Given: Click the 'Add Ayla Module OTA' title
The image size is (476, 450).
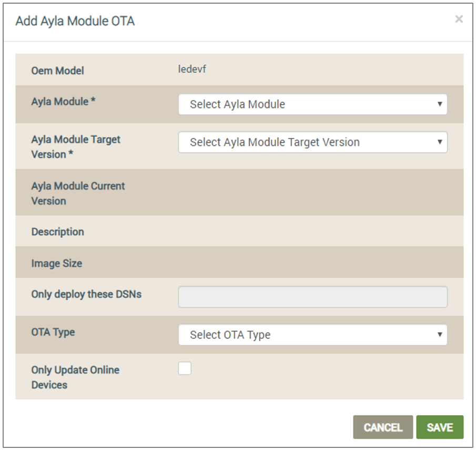Looking at the screenshot, I should point(75,21).
